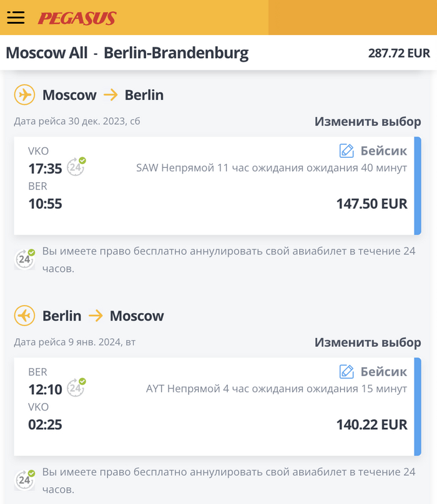Image resolution: width=437 pixels, height=504 pixels.
Task: Click the outbound plane icon next to Moscow
Action: click(x=24, y=95)
